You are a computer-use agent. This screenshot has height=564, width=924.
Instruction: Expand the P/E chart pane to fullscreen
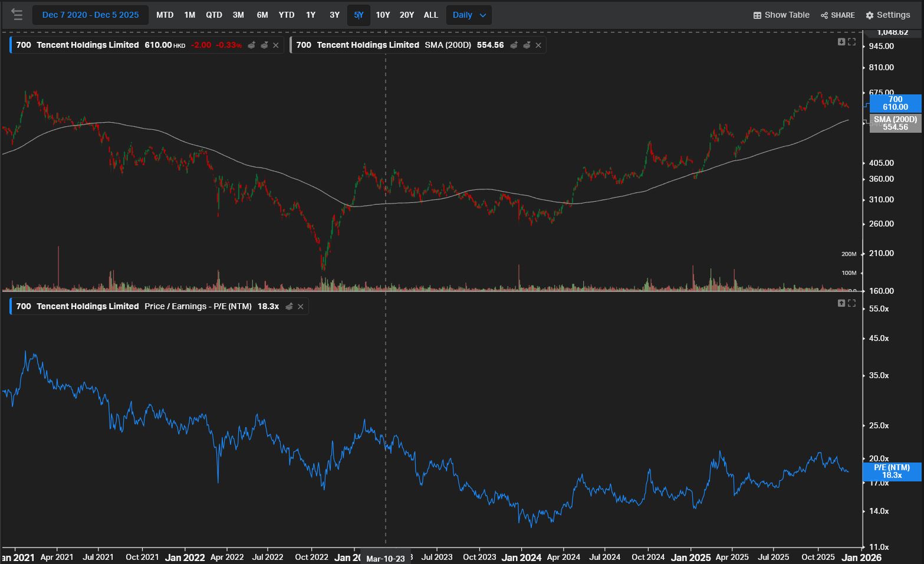[851, 303]
